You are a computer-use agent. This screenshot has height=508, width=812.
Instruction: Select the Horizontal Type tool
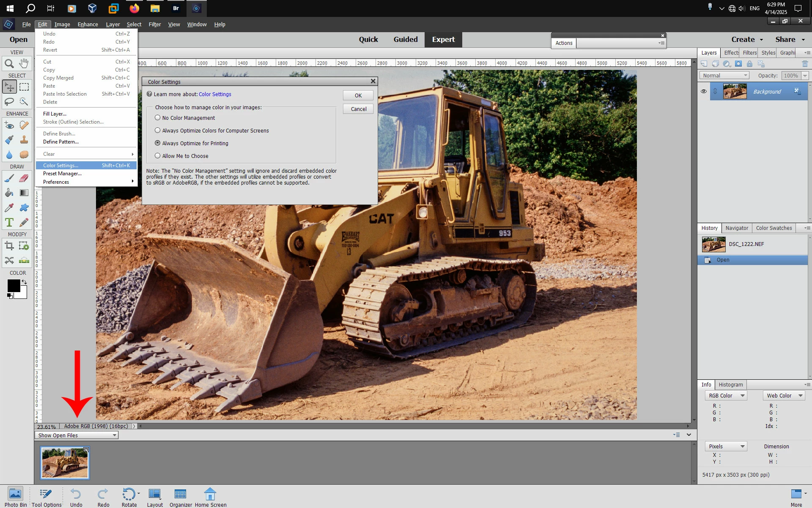[9, 222]
